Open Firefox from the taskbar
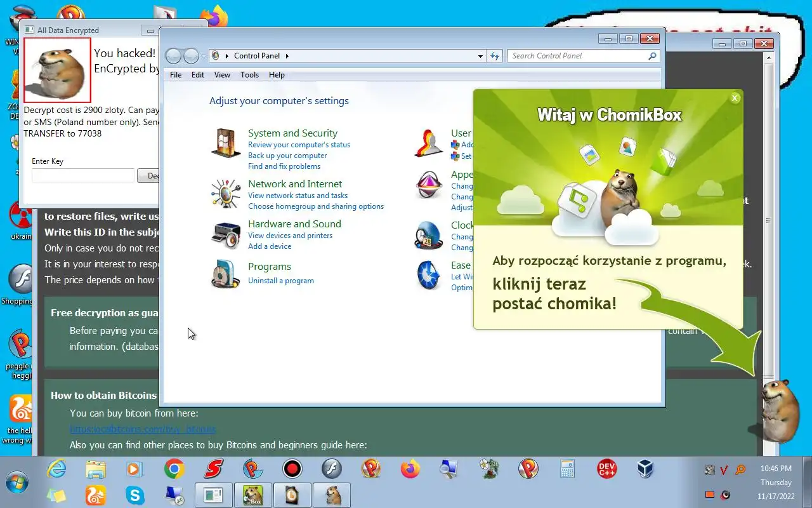The height and width of the screenshot is (508, 812). click(x=410, y=469)
